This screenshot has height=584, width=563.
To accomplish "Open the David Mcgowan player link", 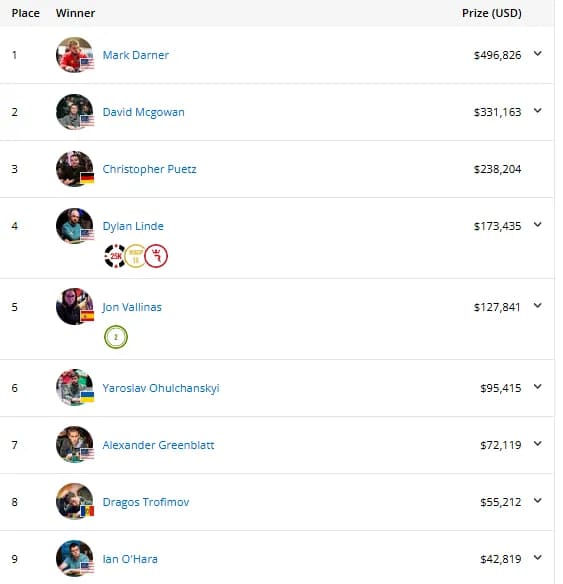I will [143, 112].
